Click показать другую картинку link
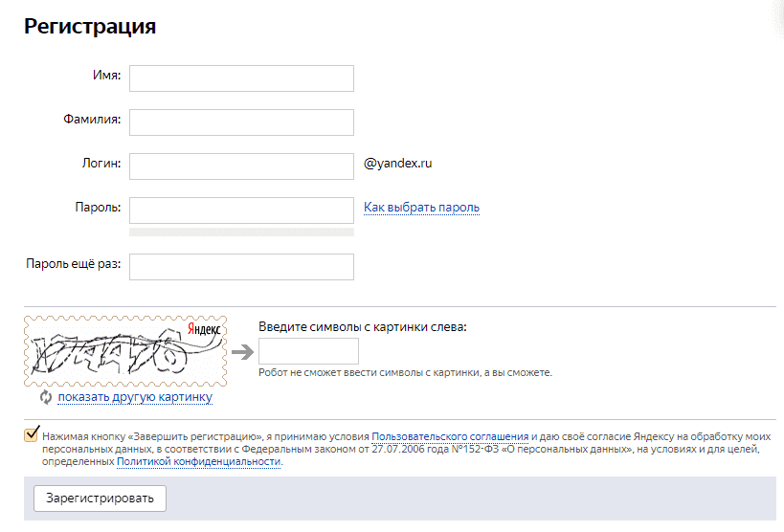The height and width of the screenshot is (532, 784). click(x=135, y=397)
